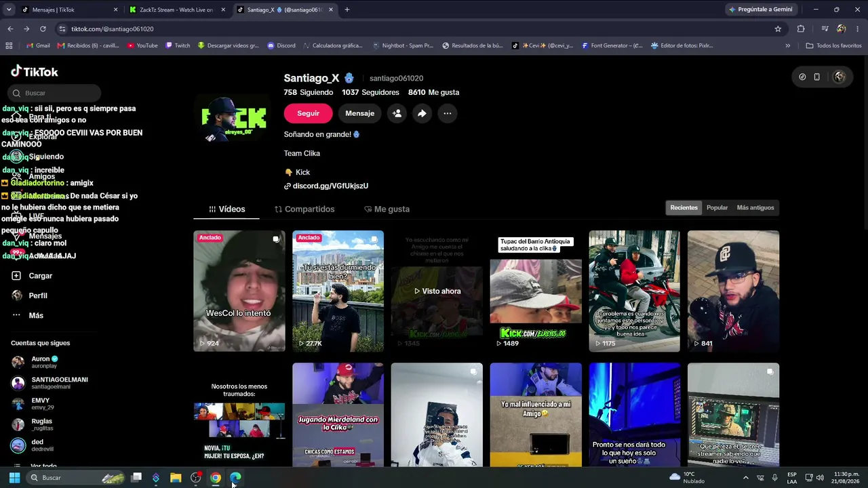
Task: Click the Chrome profile avatar in toolbar
Action: [842, 29]
